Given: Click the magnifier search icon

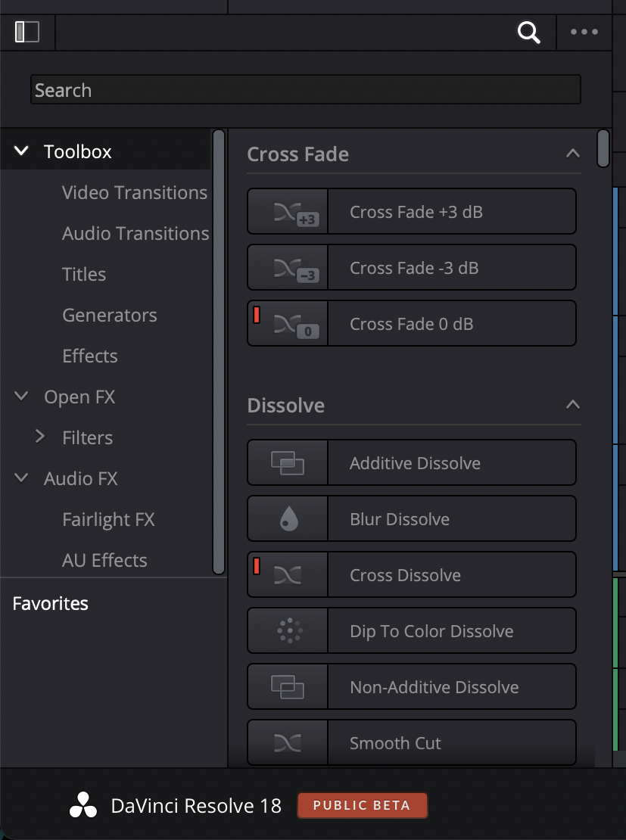Looking at the screenshot, I should [528, 32].
